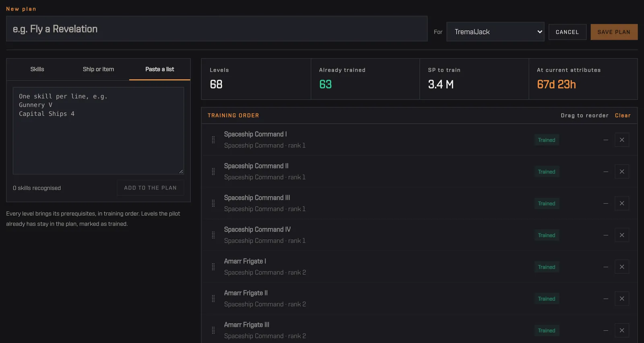Grab the drag handle for Spaceship Command IV
The image size is (644, 343).
[213, 235]
